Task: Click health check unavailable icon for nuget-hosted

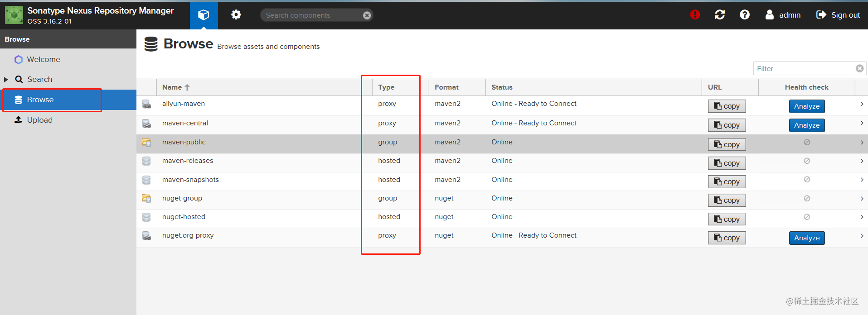Action: (807, 217)
